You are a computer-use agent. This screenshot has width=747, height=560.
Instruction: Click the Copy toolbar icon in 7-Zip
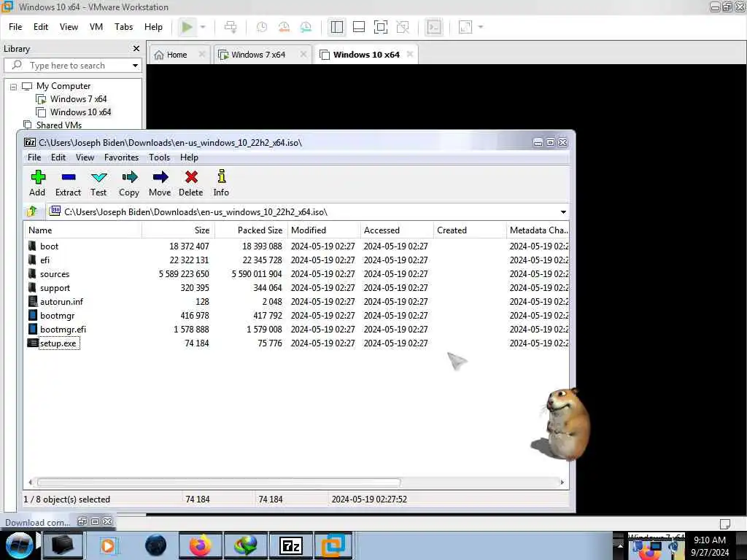click(x=129, y=183)
